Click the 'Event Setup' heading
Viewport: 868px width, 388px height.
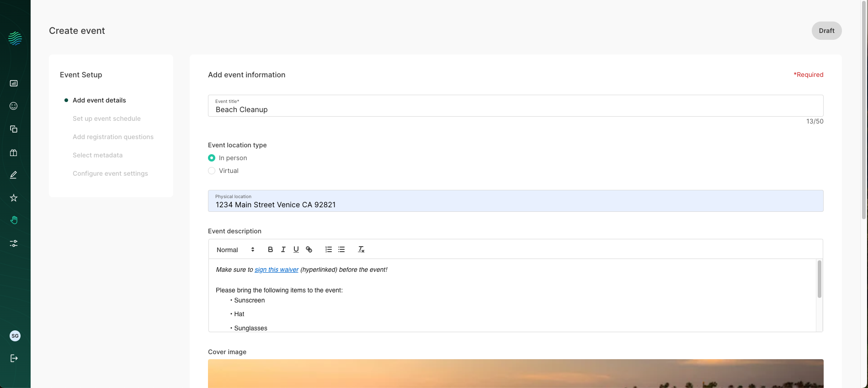(81, 75)
